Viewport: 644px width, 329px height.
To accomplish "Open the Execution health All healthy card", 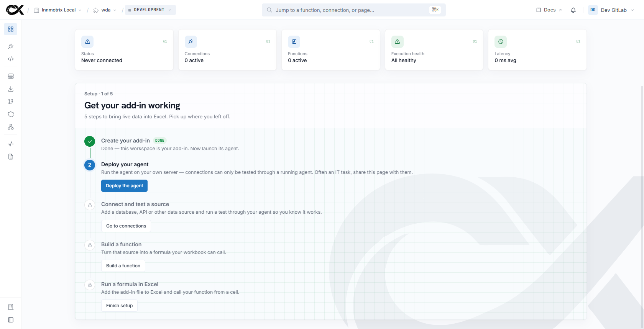I will (x=434, y=50).
